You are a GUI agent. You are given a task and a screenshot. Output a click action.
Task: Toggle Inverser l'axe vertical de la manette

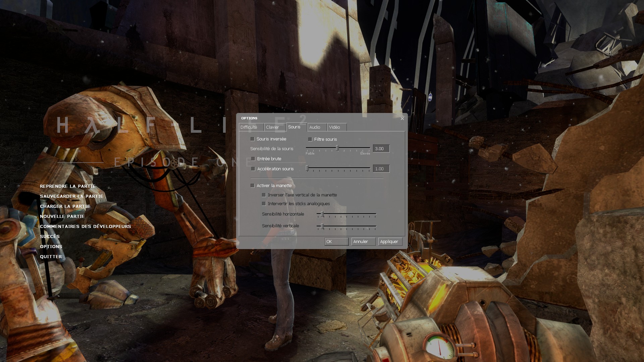click(264, 195)
